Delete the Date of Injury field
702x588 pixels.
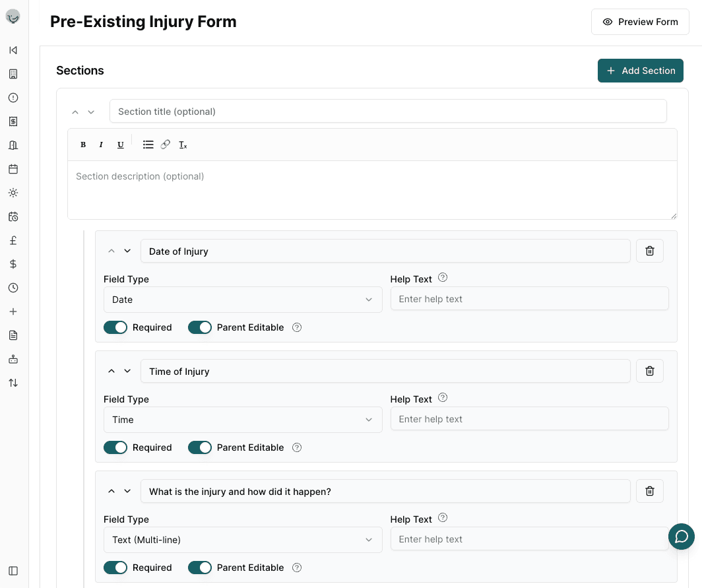point(649,251)
